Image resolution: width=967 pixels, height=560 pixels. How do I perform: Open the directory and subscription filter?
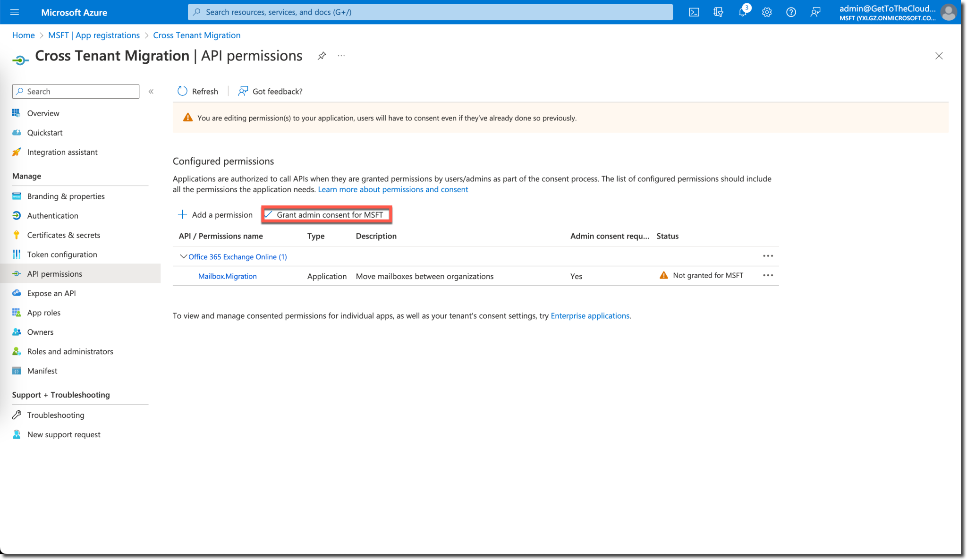pos(718,12)
